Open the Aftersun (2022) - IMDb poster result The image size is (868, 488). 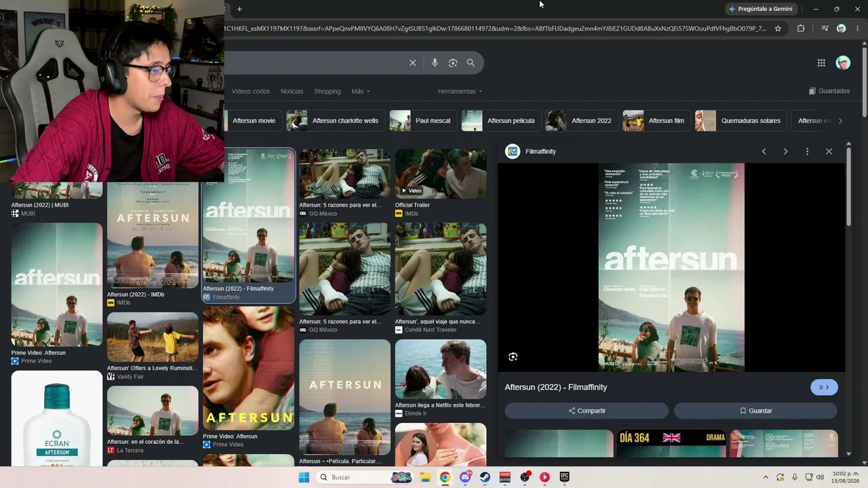(x=153, y=236)
